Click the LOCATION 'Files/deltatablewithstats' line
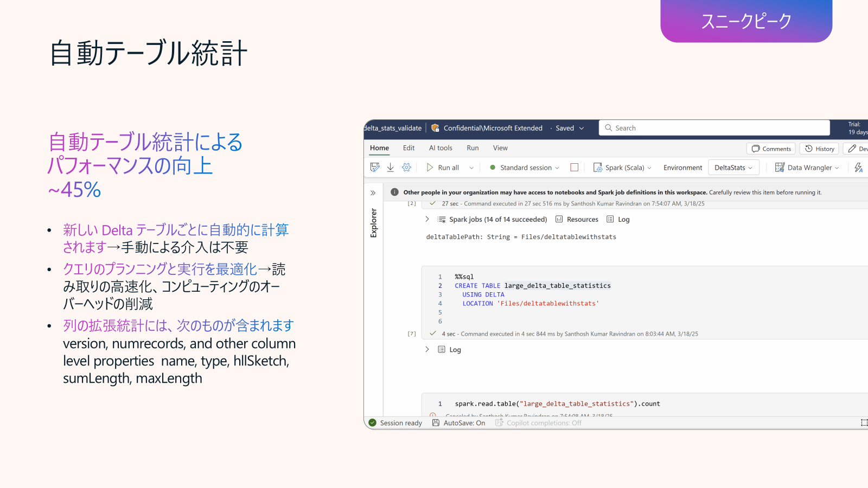The width and height of the screenshot is (868, 488). coord(531,304)
